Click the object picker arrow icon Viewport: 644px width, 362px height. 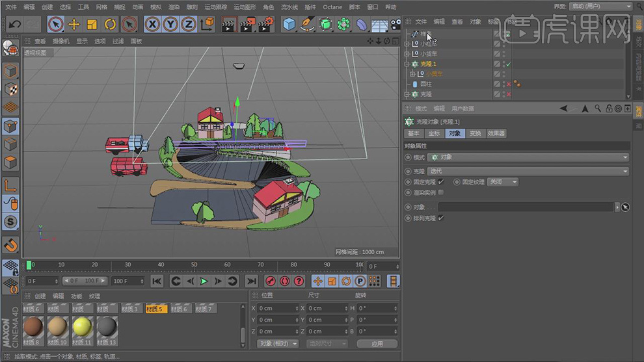point(625,207)
